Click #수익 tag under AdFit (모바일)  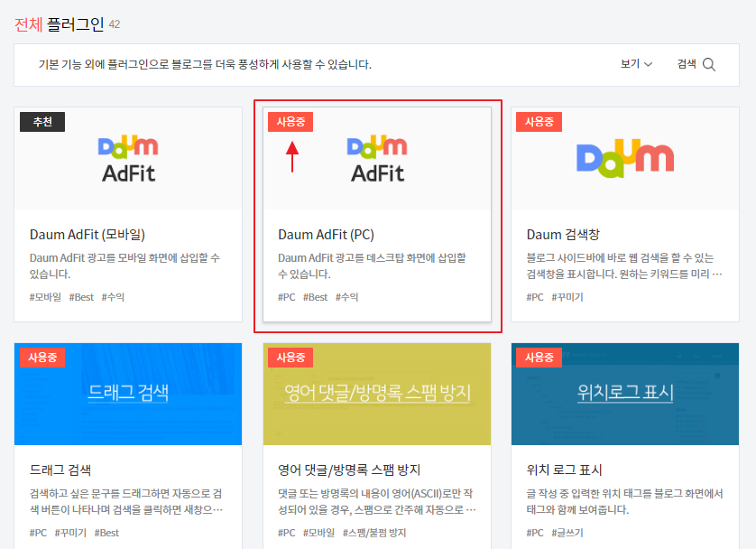point(113,297)
